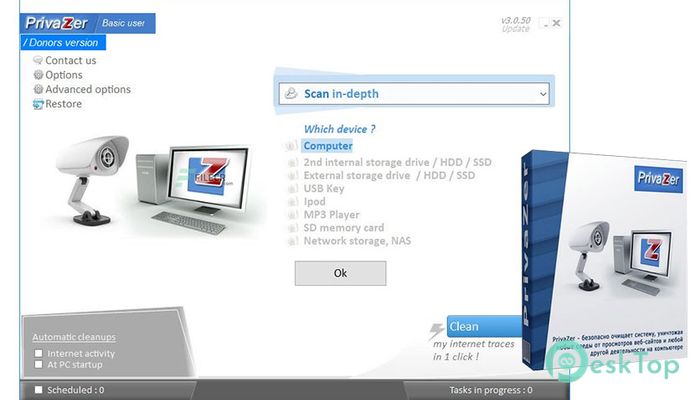Select External storage drive / HDD / SSD
700x400 pixels.
click(x=389, y=175)
